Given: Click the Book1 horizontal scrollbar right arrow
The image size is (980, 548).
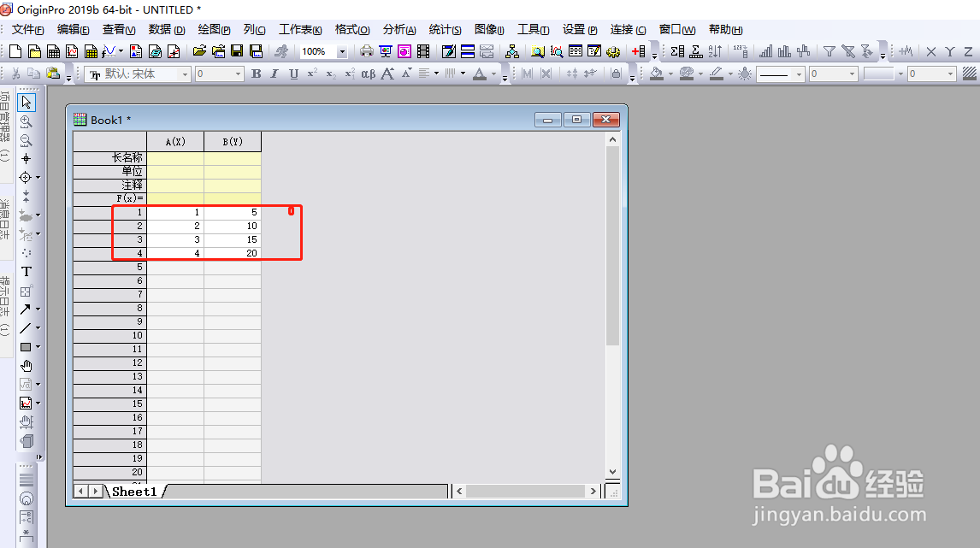Looking at the screenshot, I should click(x=593, y=491).
